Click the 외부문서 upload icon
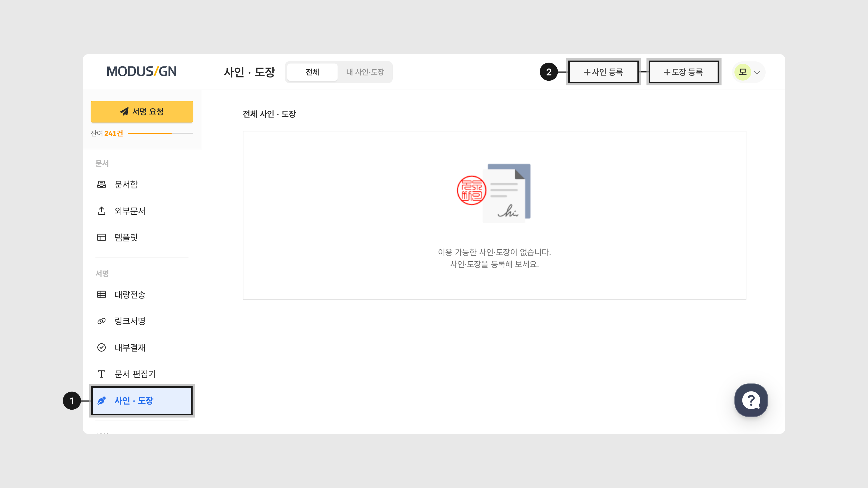Viewport: 868px width, 488px height. tap(101, 211)
